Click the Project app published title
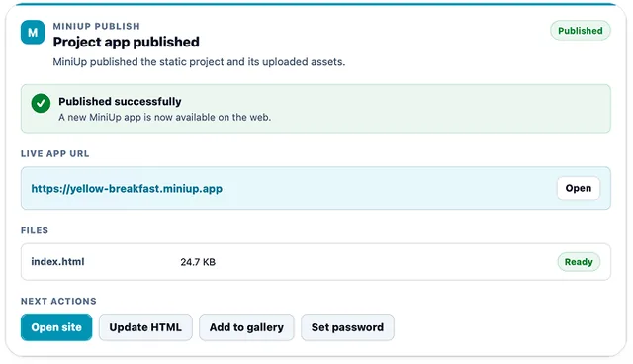 coord(126,42)
